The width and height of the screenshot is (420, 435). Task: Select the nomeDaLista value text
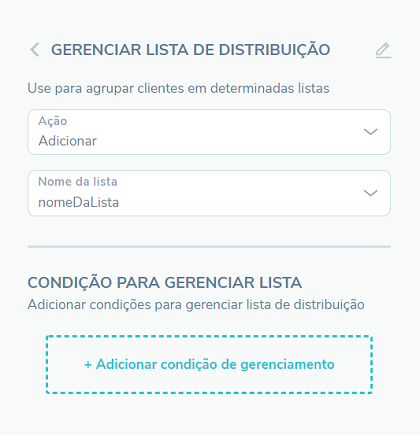point(78,202)
